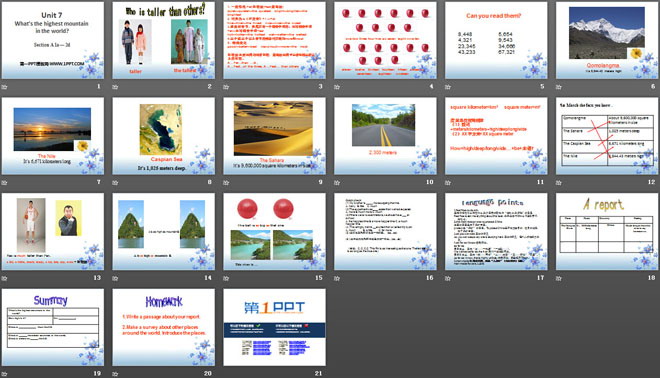Open the 'Can you read them?' slide

[496, 40]
